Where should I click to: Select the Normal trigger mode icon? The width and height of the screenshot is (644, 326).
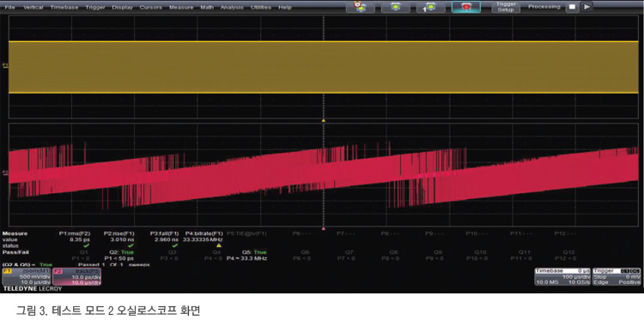pos(396,7)
